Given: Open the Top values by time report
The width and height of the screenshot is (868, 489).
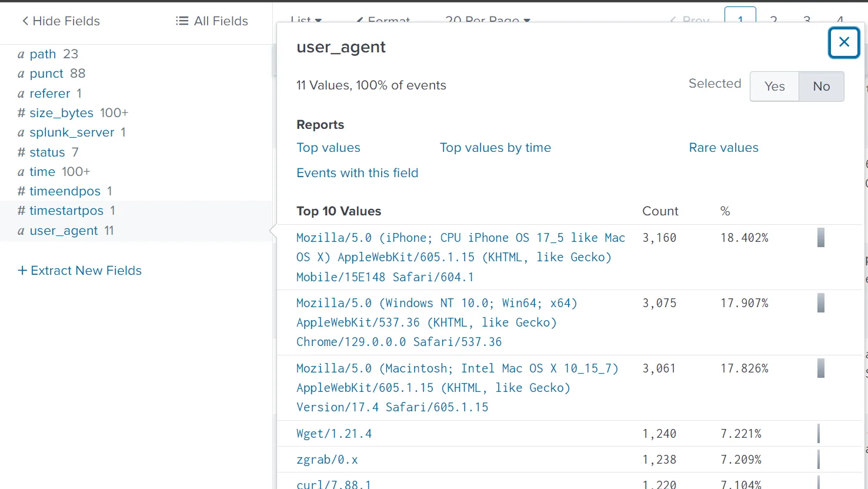Looking at the screenshot, I should (495, 148).
